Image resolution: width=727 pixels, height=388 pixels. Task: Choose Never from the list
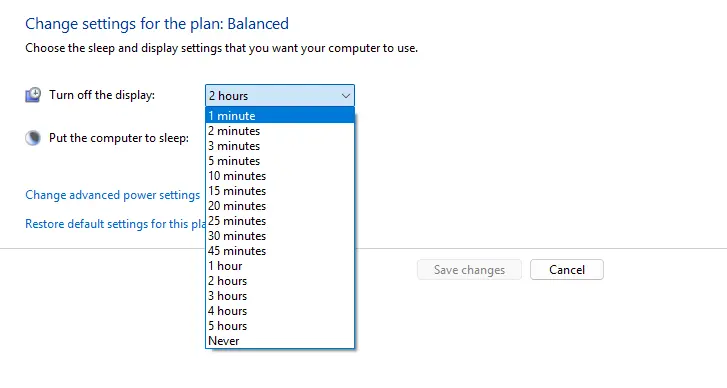[x=280, y=341]
